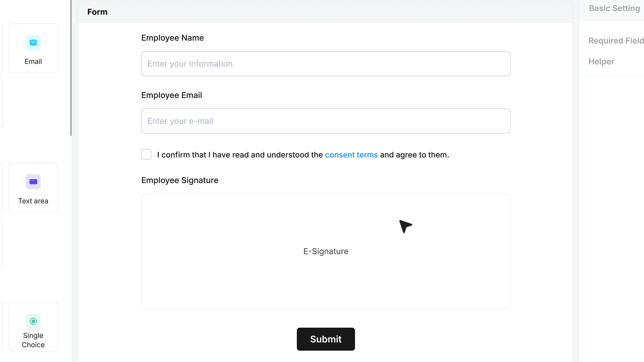Click the component sidebar scrollbar
644x362 pixels.
pyautogui.click(x=71, y=68)
